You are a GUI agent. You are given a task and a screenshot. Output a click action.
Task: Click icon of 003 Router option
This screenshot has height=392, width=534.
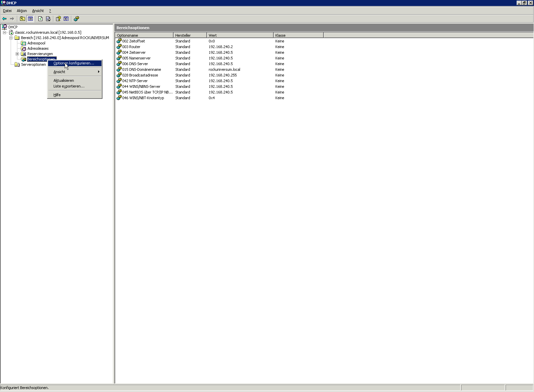coord(119,46)
